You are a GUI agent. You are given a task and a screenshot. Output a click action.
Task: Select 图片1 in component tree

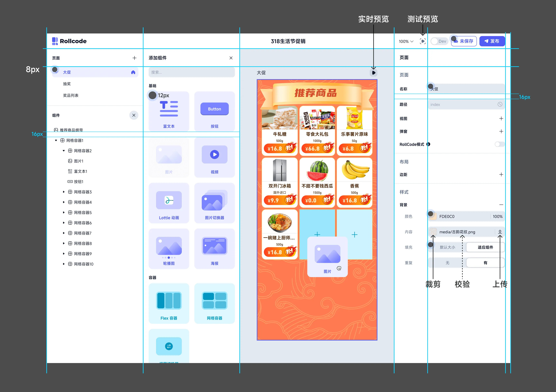76,161
